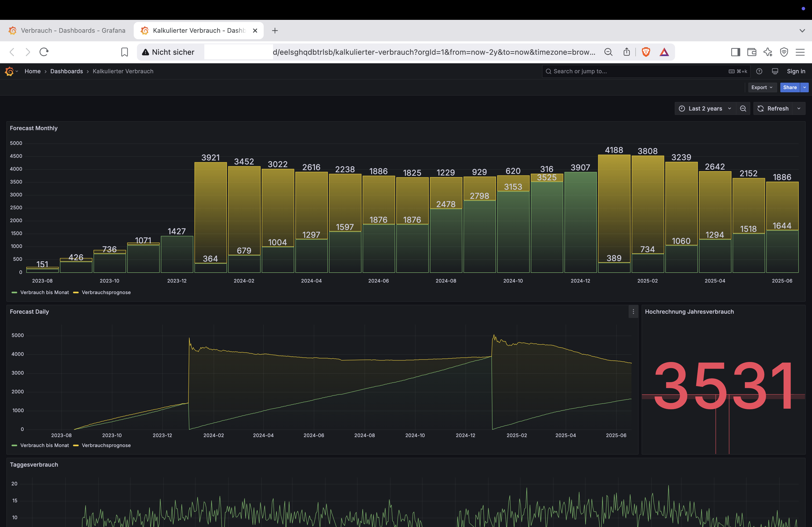Select the Kalkulierter Verbrauch browser tab
Viewport: 812px width, 527px height.
click(198, 31)
